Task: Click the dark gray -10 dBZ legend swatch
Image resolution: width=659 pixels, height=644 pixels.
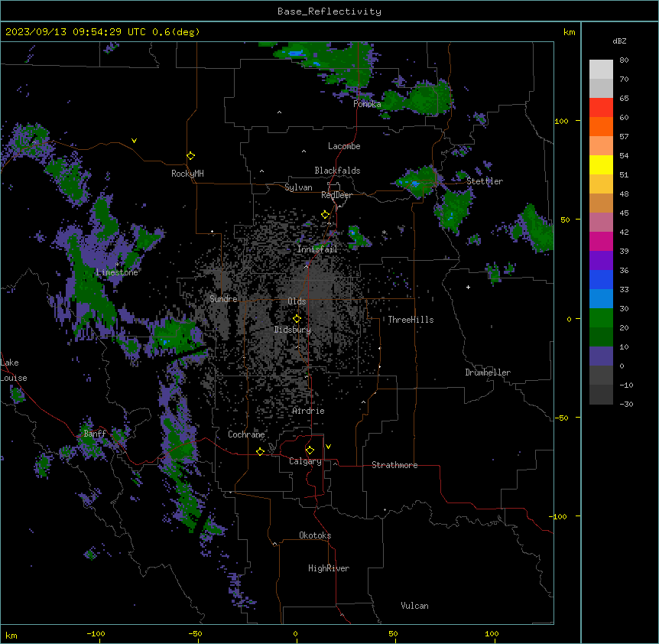Action: coord(601,395)
